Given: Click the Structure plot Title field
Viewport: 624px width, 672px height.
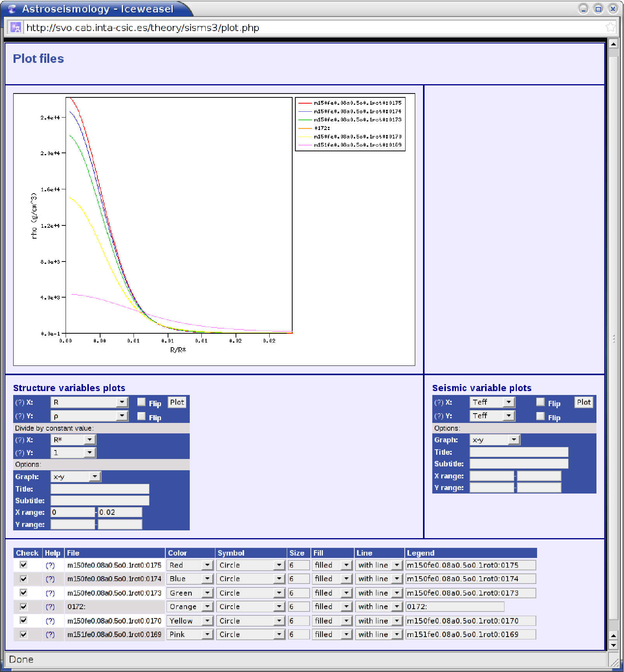Looking at the screenshot, I should [x=100, y=489].
